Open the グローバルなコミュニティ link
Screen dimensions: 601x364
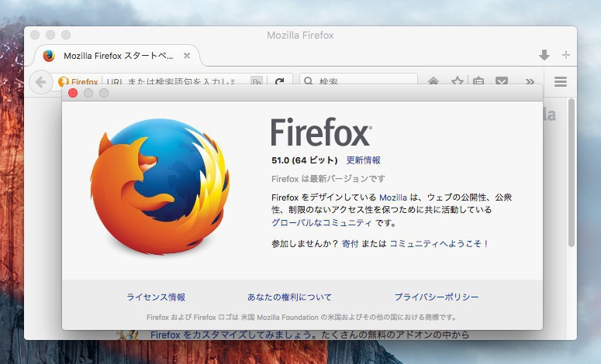322,222
